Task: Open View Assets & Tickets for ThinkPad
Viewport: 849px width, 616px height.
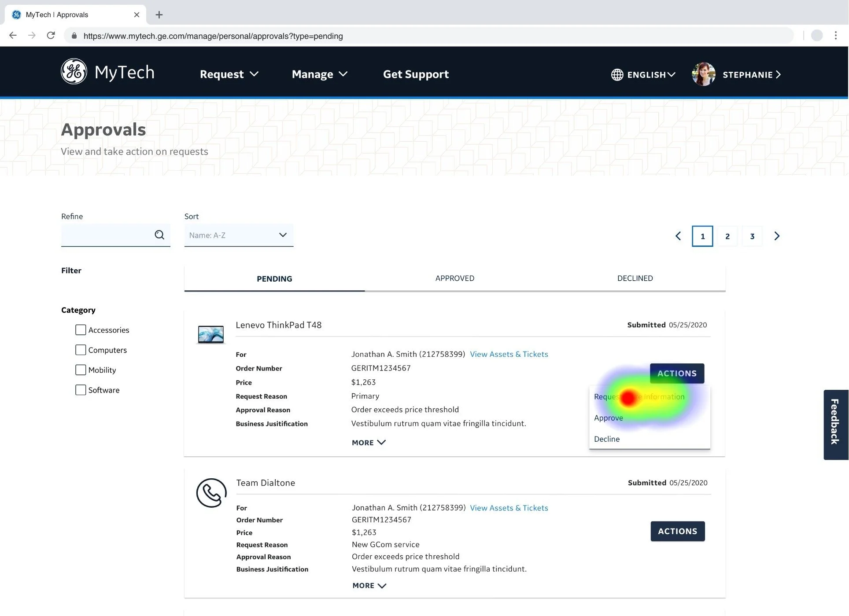Action: [x=509, y=354]
